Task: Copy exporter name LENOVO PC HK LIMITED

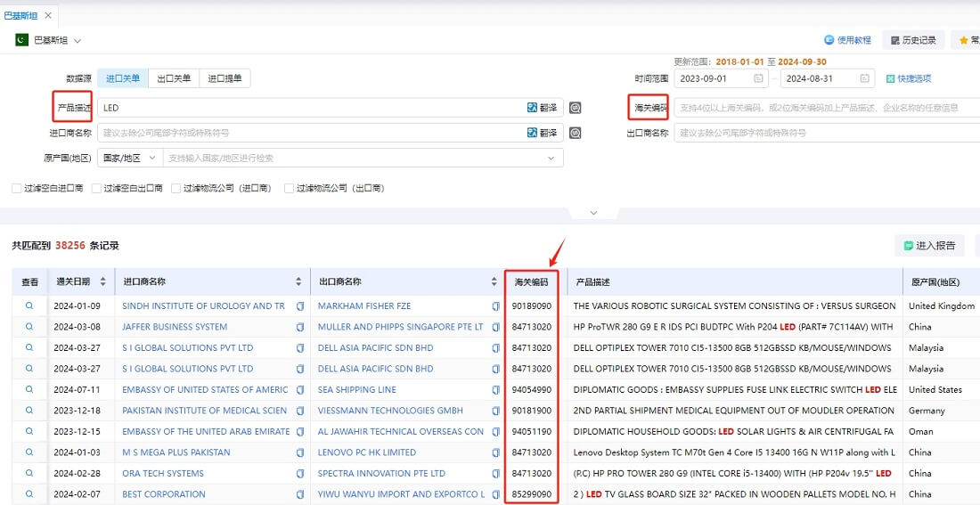Action: point(495,452)
